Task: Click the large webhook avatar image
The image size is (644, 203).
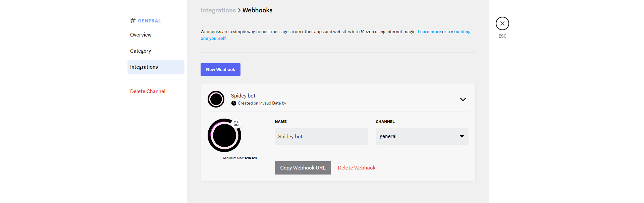Action: (224, 136)
